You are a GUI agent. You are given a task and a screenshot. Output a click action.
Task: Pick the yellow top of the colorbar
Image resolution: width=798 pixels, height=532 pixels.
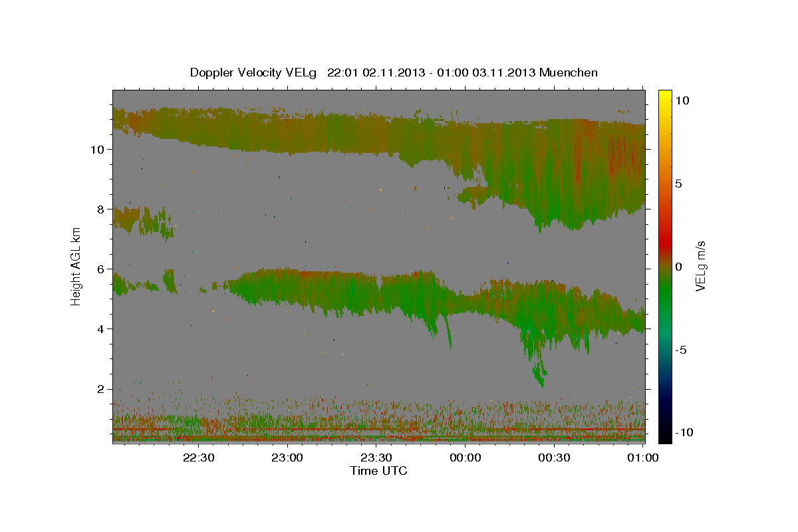point(664,96)
